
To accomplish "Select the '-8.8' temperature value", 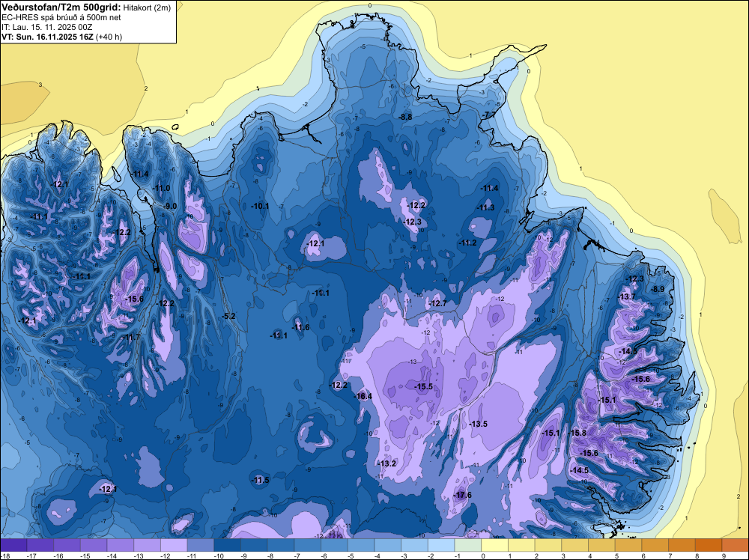I will pyautogui.click(x=405, y=117).
